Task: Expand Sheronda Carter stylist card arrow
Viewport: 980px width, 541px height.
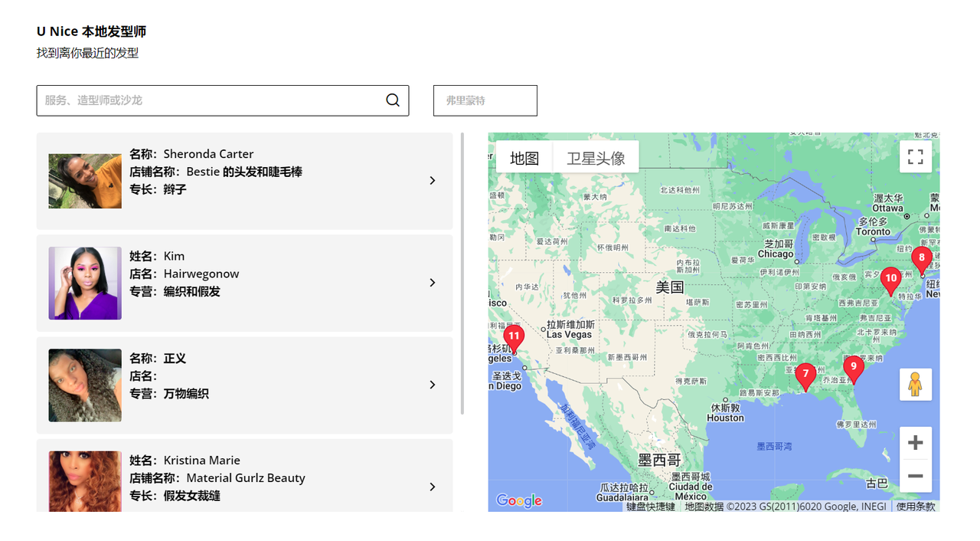Action: [433, 181]
